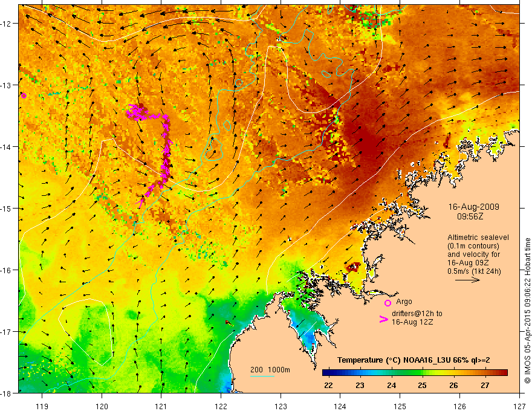This screenshot has height=411, width=532.
Task: Click the latitude axis label '-17'
Action: (x=6, y=332)
